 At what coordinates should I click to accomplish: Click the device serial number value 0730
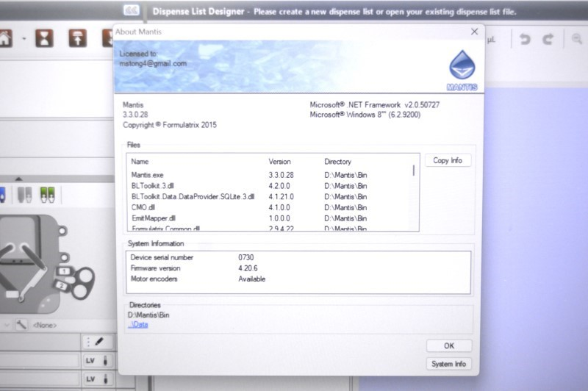click(x=246, y=257)
